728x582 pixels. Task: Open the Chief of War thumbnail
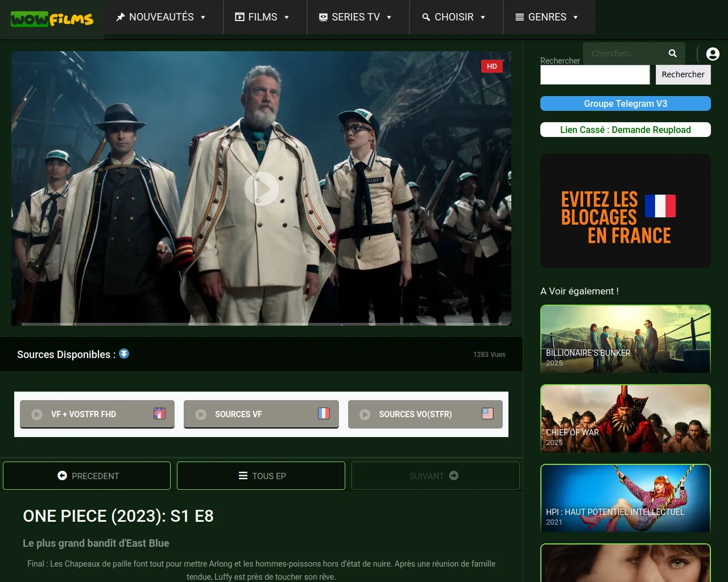(626, 418)
